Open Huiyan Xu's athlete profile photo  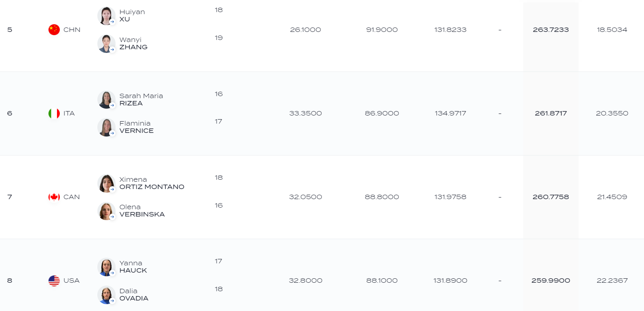tap(106, 16)
